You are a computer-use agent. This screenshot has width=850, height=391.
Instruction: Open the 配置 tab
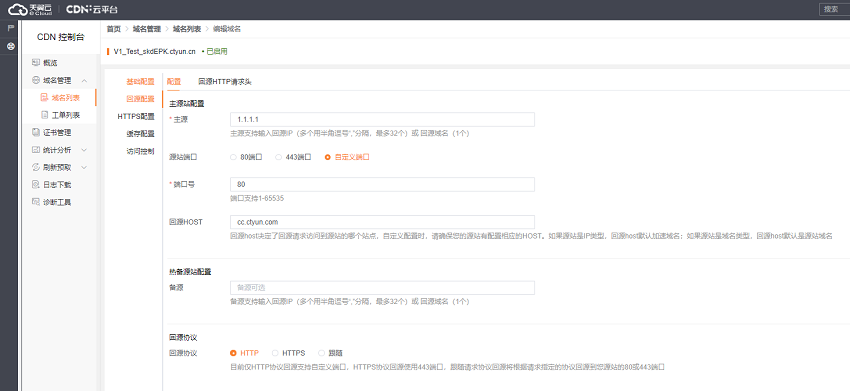click(173, 82)
